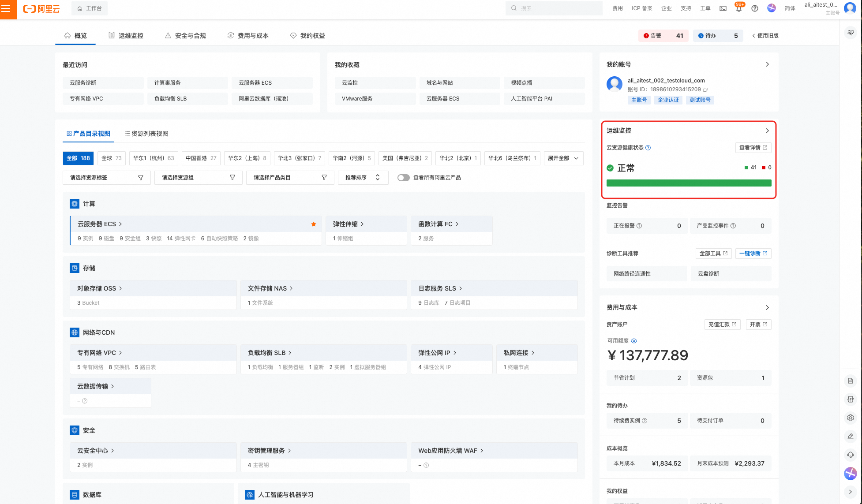Click the Alibaba Cloud logo
862x504 pixels.
[x=41, y=9]
